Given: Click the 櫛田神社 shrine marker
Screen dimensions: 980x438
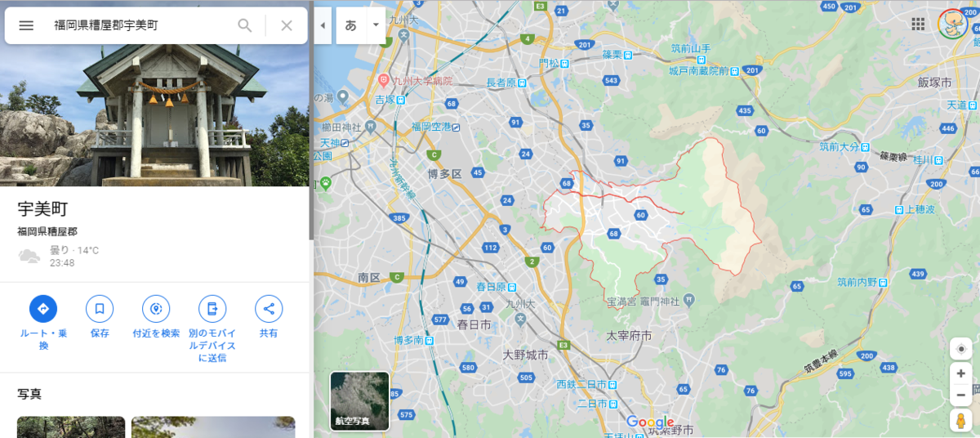Looking at the screenshot, I should pyautogui.click(x=372, y=127).
